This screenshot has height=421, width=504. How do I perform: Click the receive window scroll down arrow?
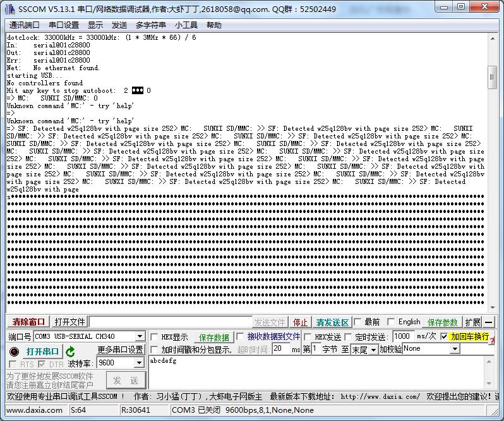click(493, 308)
